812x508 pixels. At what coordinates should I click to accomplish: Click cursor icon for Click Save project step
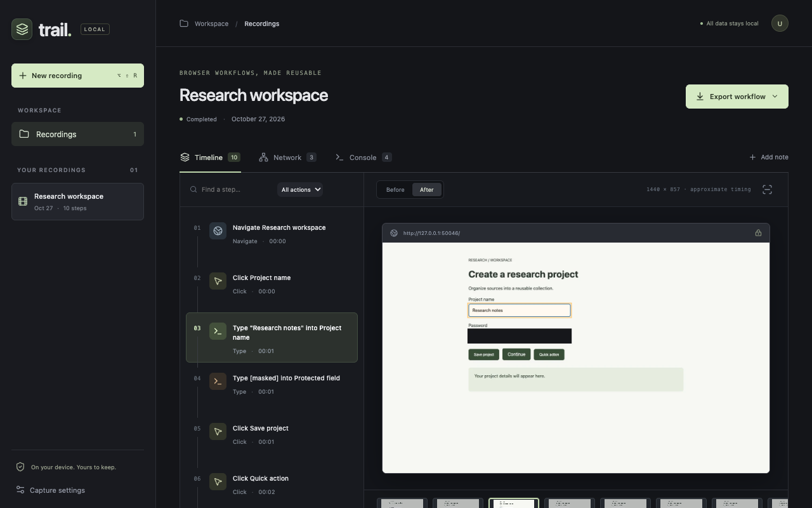point(218,431)
